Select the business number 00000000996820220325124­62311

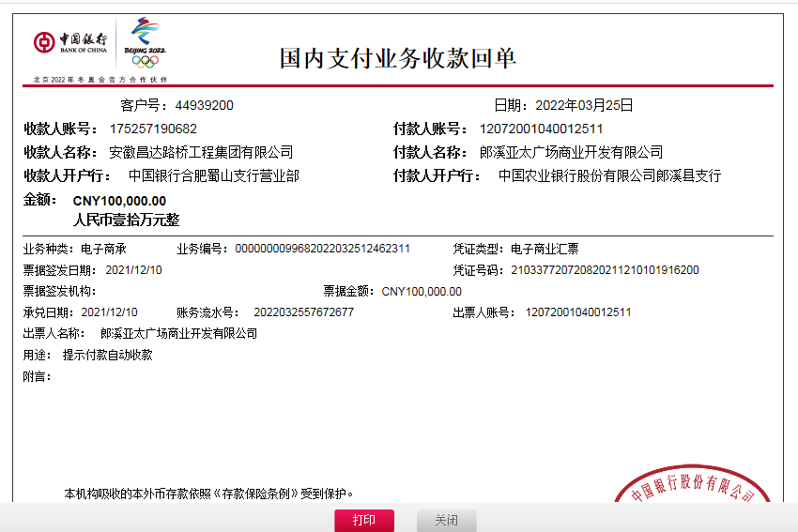(322, 249)
